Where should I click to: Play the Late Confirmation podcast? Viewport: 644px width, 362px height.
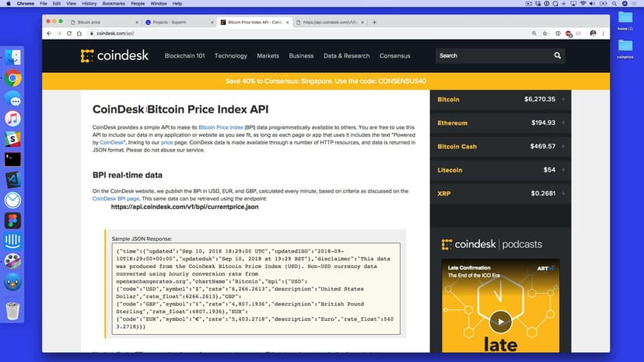[500, 320]
